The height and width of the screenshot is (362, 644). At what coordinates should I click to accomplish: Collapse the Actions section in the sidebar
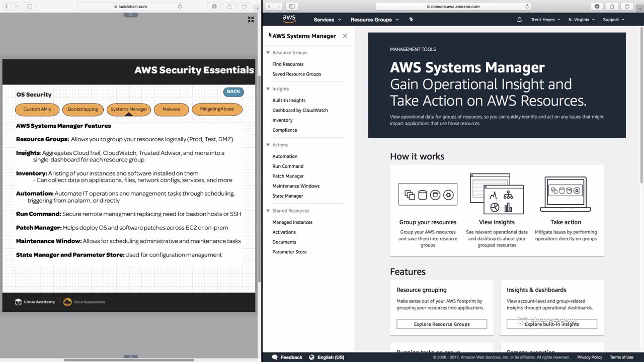pyautogui.click(x=268, y=145)
